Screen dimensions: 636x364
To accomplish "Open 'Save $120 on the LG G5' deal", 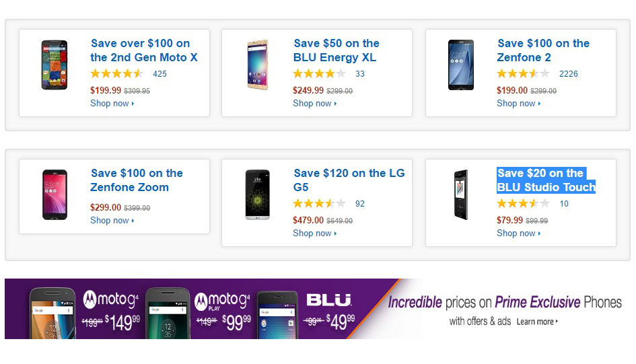I will click(x=349, y=180).
